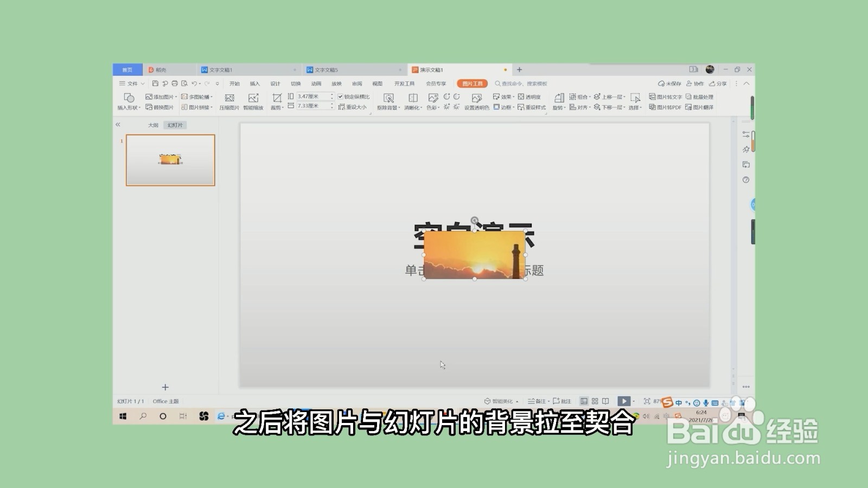Open the 上移一层 bring forward dropdown
The image size is (868, 488).
click(x=610, y=97)
